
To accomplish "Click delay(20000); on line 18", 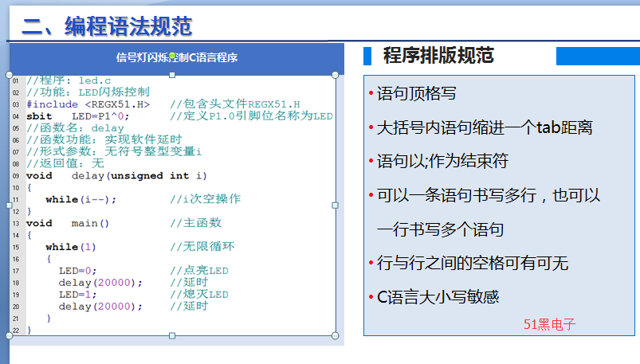I will tap(100, 283).
